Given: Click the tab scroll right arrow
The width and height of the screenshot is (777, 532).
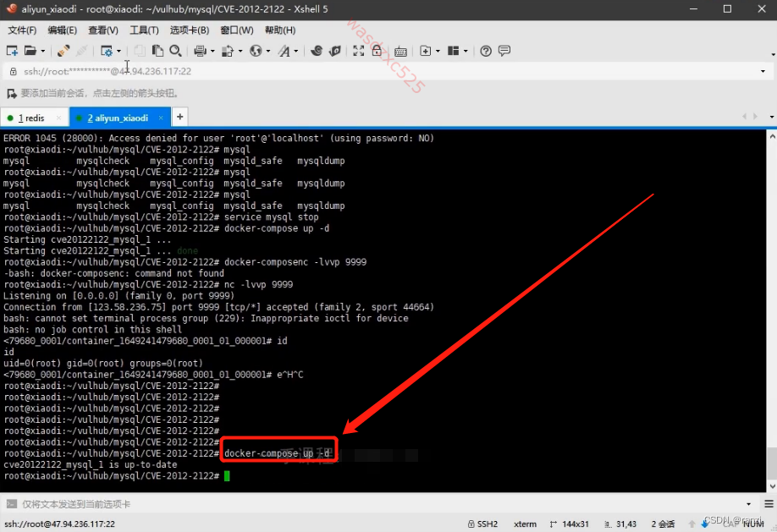Looking at the screenshot, I should [x=755, y=117].
